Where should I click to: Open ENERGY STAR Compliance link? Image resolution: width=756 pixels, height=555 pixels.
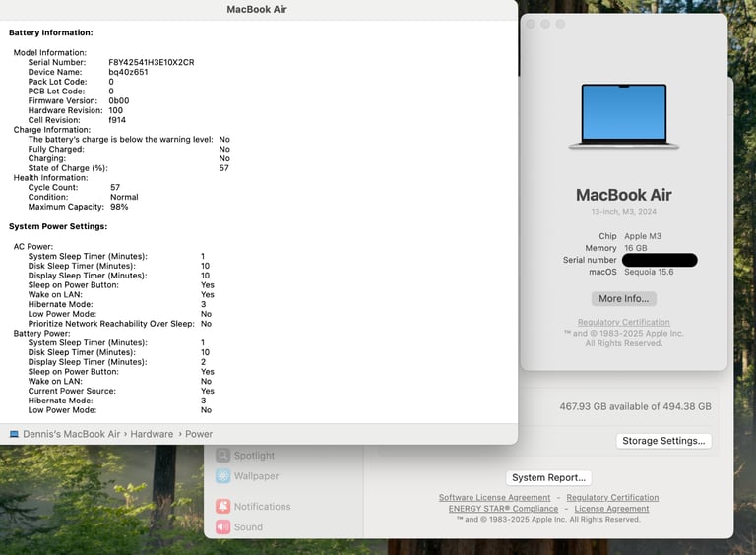[503, 509]
